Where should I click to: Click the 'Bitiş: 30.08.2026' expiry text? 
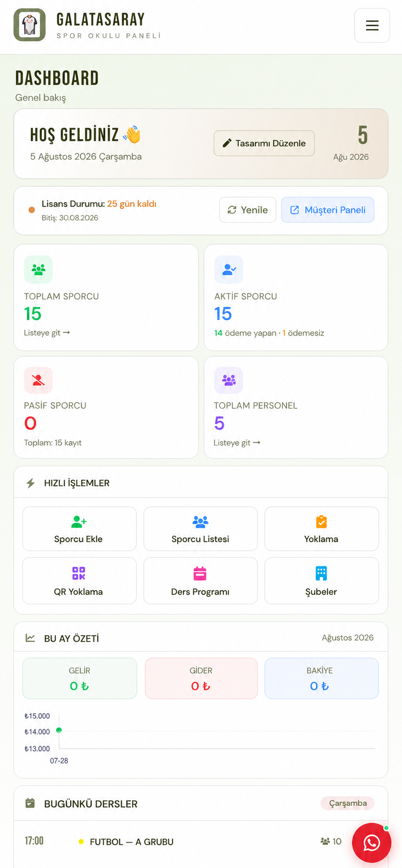70,218
